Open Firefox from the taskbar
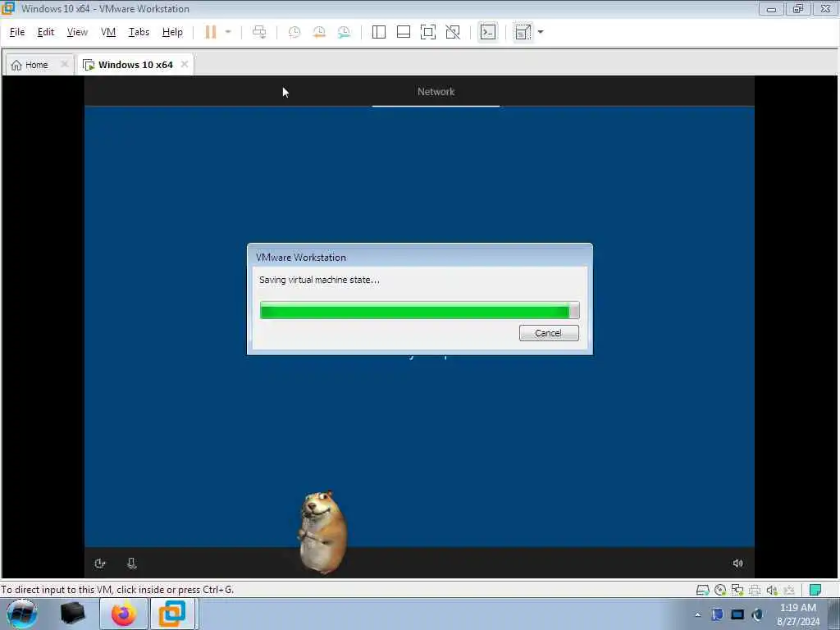Image resolution: width=840 pixels, height=630 pixels. point(123,614)
